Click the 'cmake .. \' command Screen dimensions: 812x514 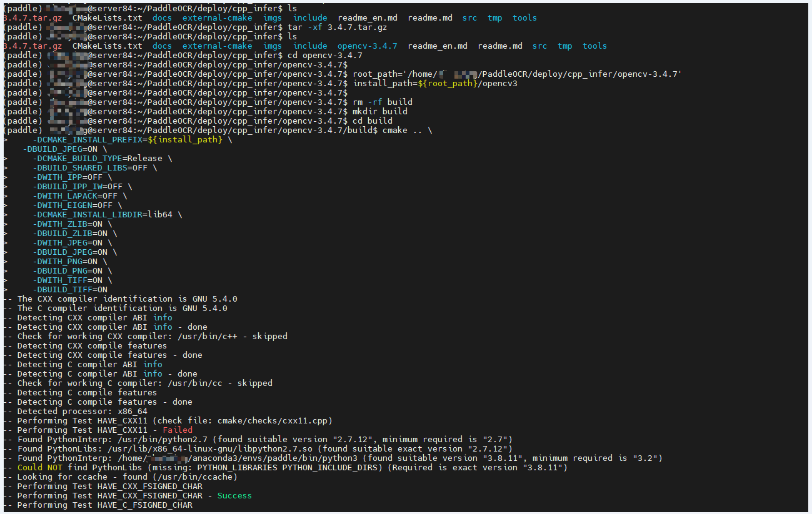point(407,131)
